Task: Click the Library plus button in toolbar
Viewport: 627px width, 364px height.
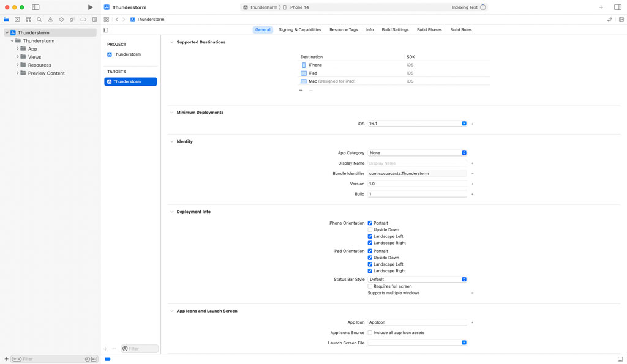Action: [601, 7]
